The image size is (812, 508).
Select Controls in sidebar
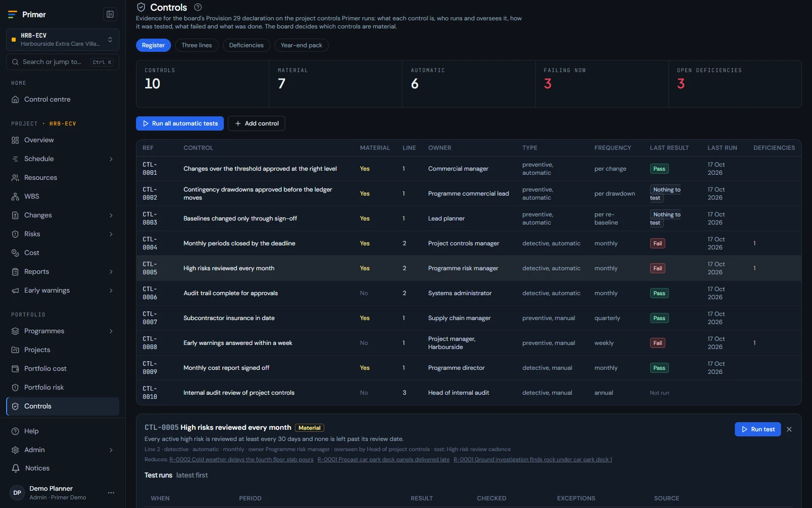coord(62,406)
